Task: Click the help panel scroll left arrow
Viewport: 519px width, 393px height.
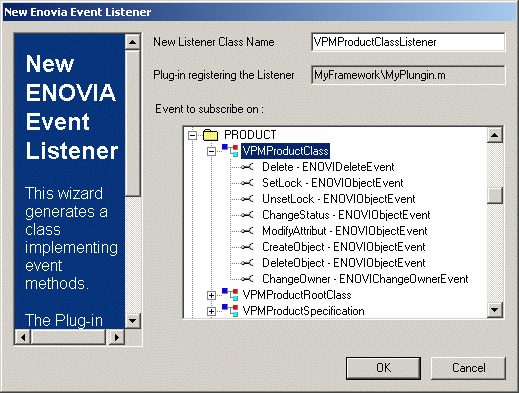Action: point(23,337)
